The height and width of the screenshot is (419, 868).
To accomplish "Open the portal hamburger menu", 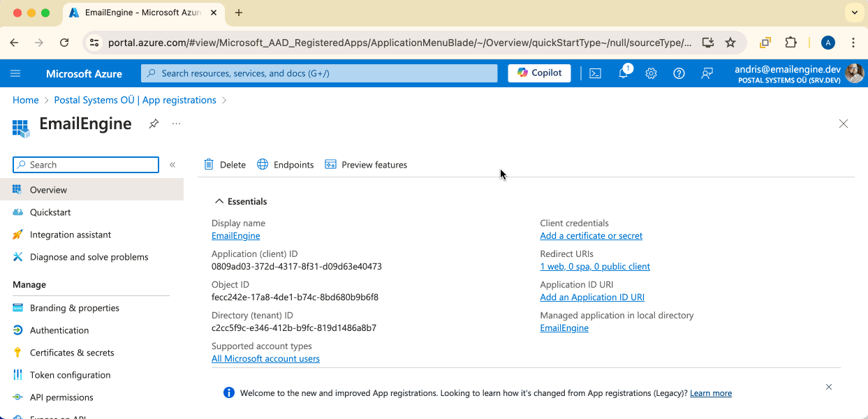I will 15,73.
